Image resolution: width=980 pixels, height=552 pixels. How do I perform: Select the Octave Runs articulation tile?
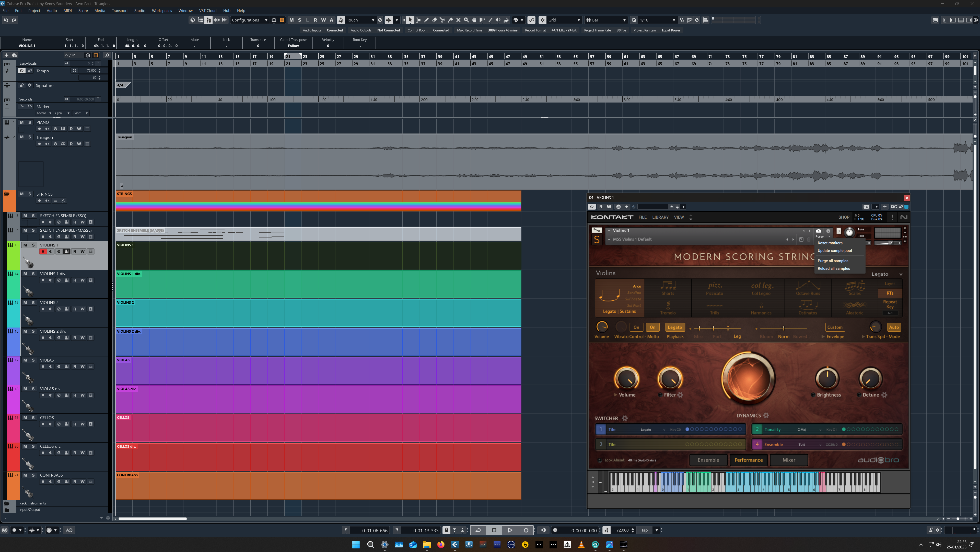[x=808, y=289]
